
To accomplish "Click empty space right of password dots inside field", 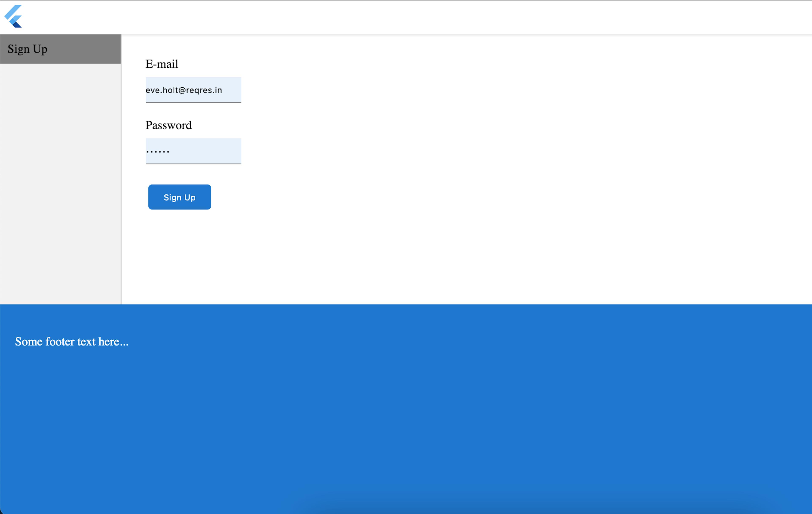I will click(209, 151).
